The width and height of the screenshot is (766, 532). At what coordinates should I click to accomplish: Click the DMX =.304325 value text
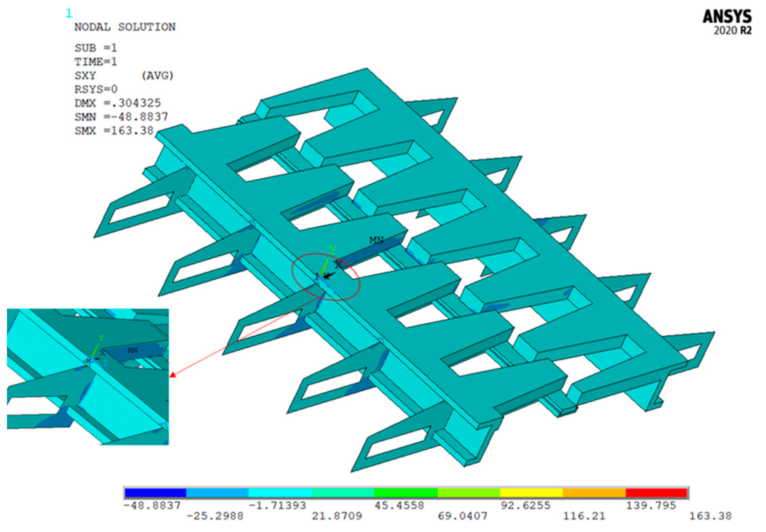click(x=118, y=103)
